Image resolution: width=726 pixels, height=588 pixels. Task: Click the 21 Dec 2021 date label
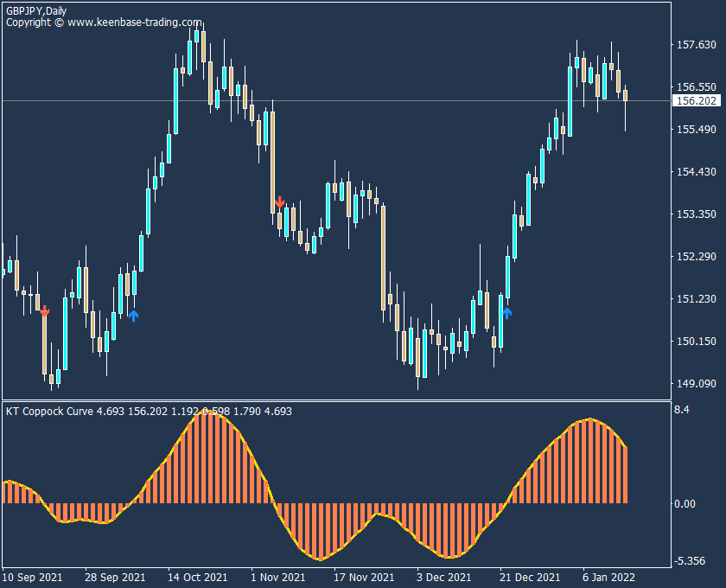pyautogui.click(x=530, y=578)
